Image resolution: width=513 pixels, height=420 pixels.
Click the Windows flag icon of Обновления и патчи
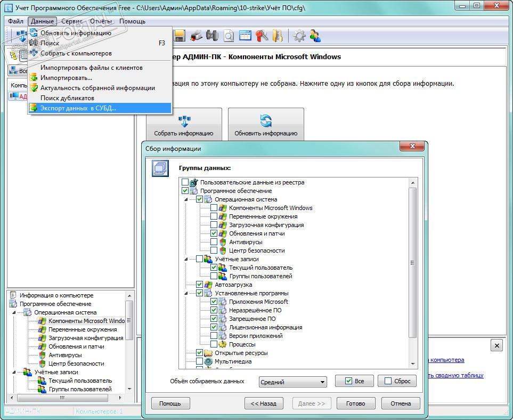(223, 233)
